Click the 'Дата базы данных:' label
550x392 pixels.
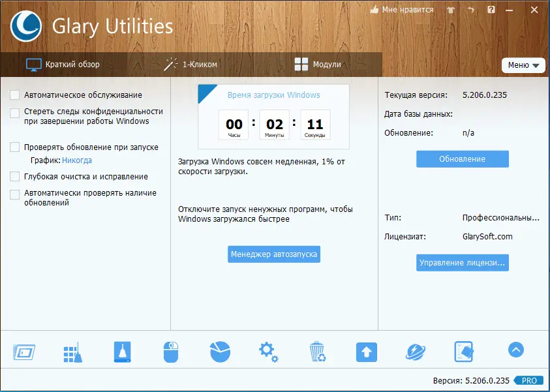418,114
